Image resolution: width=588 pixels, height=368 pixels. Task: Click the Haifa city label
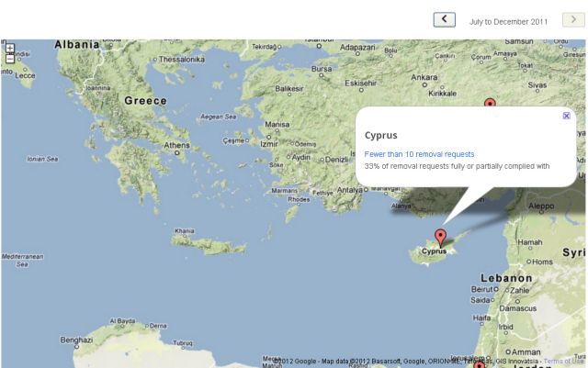481,318
